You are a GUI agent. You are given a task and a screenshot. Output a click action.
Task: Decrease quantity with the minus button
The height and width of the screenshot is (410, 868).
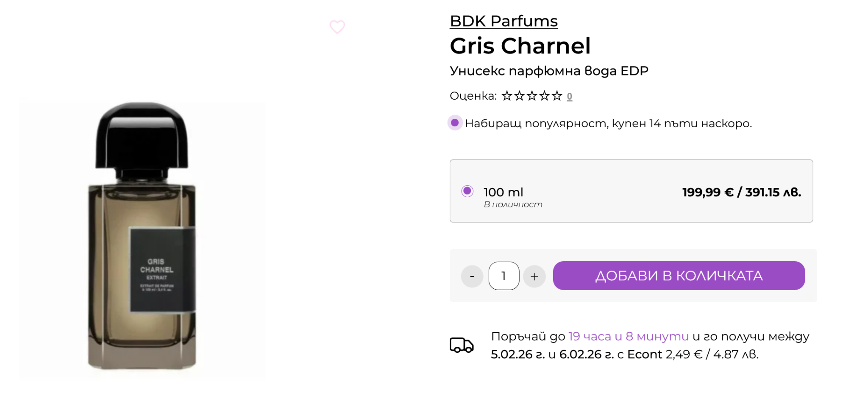tap(472, 276)
